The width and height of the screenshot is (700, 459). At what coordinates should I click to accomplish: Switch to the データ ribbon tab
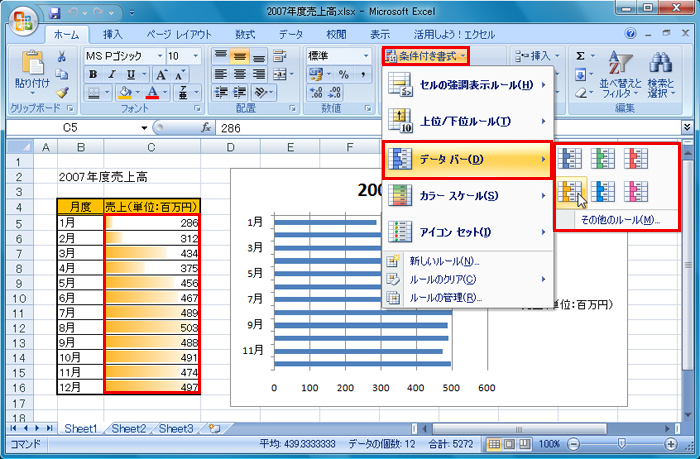click(291, 34)
